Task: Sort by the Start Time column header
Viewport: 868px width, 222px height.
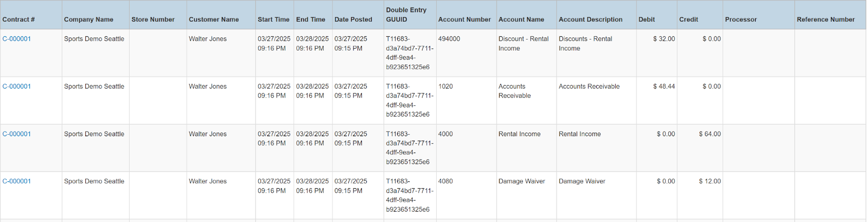Action: [x=273, y=20]
